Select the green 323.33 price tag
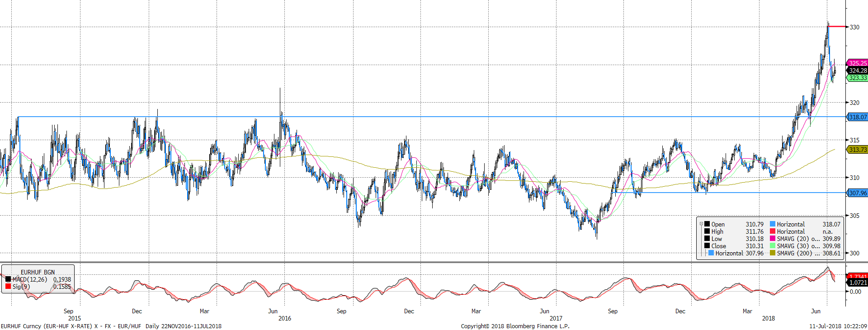 tap(857, 78)
